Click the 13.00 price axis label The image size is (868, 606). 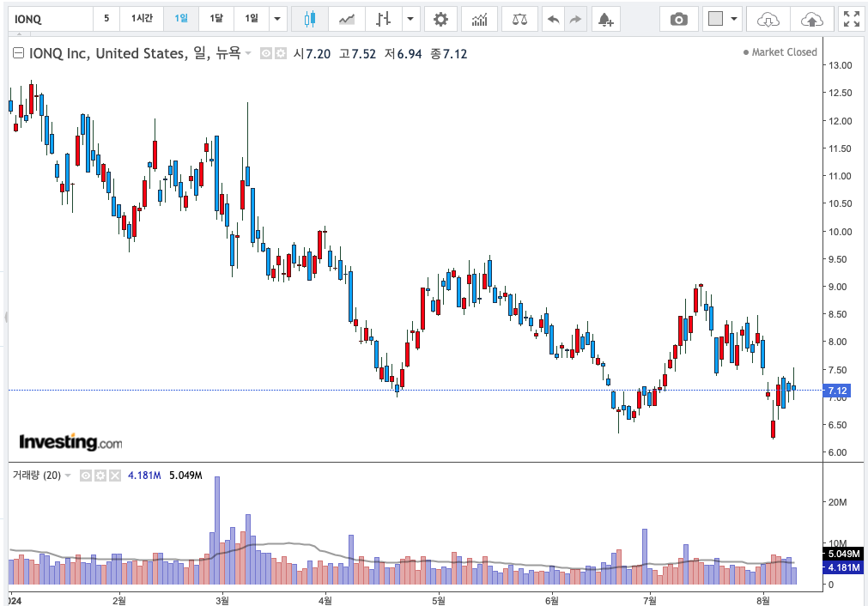841,65
